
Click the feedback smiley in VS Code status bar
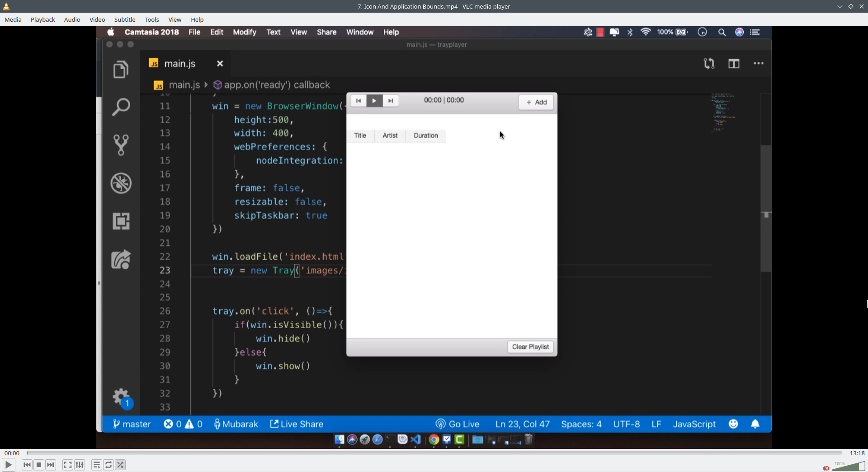[x=733, y=424]
